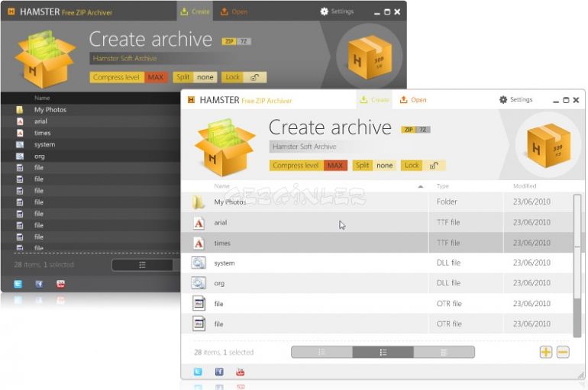Open the Create tab in front window
Screen dimensions: 588x390
[x=374, y=100]
